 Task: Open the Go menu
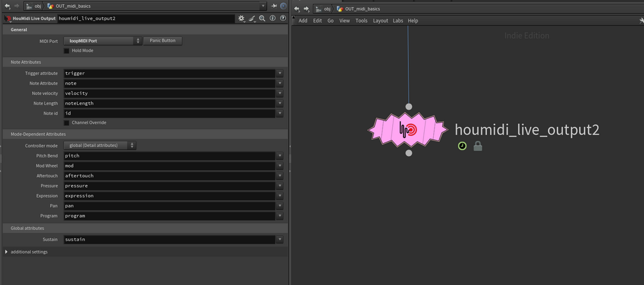[x=331, y=21]
